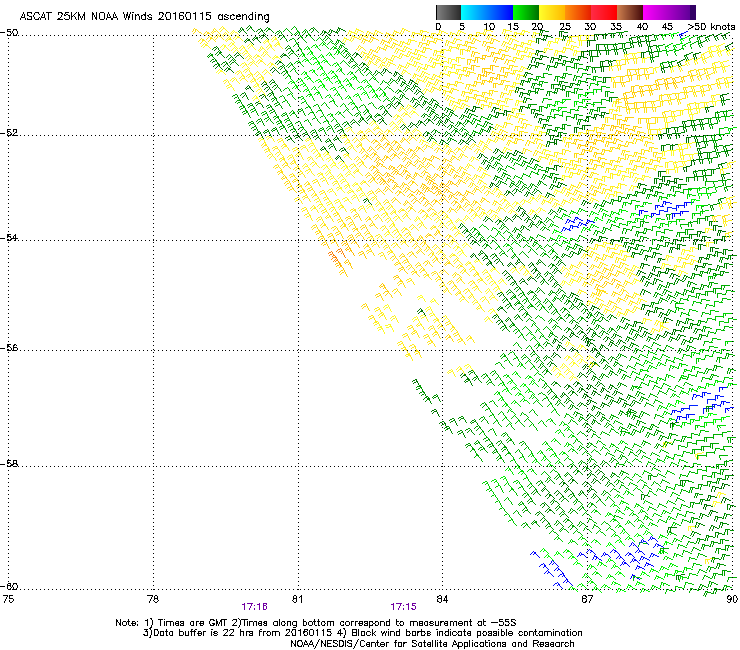Select the brown 35-40 knots legend swatch
740x650 pixels.
point(630,12)
